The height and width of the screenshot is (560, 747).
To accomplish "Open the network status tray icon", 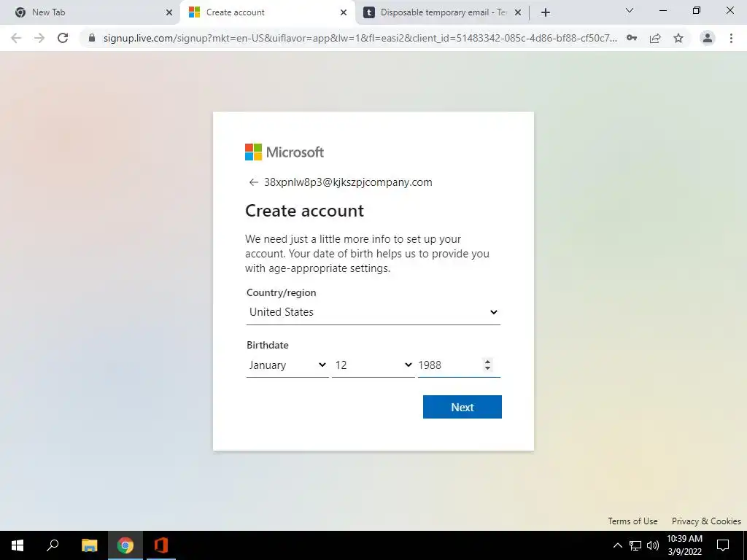I will pos(635,545).
